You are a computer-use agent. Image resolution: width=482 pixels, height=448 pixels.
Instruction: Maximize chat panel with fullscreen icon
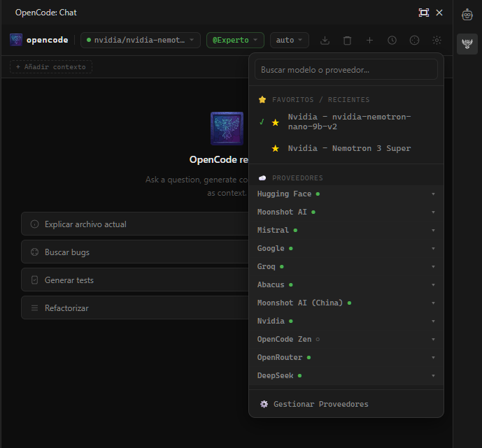point(424,13)
